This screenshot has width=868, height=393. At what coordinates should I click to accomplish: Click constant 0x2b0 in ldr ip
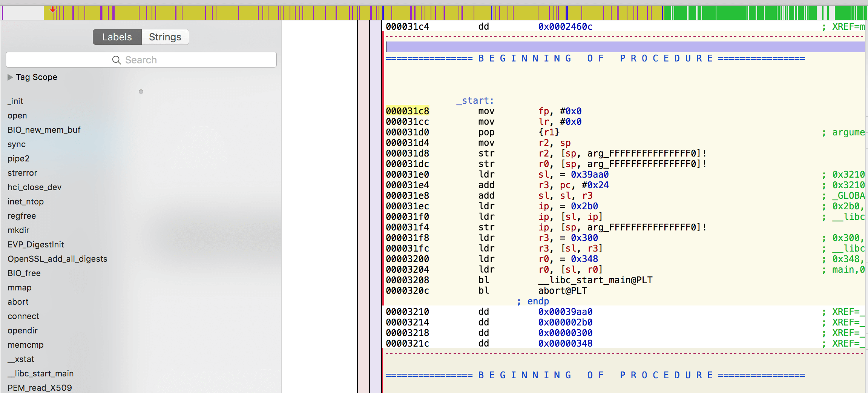coord(584,206)
